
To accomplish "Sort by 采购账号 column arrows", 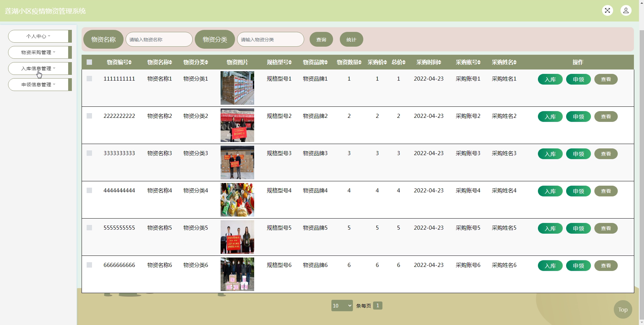I will (x=479, y=62).
